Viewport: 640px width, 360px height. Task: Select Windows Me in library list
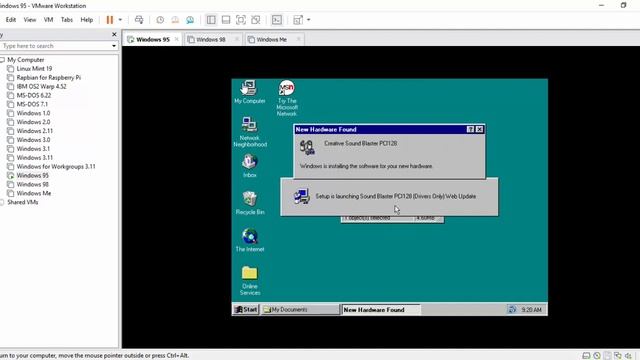pos(34,193)
